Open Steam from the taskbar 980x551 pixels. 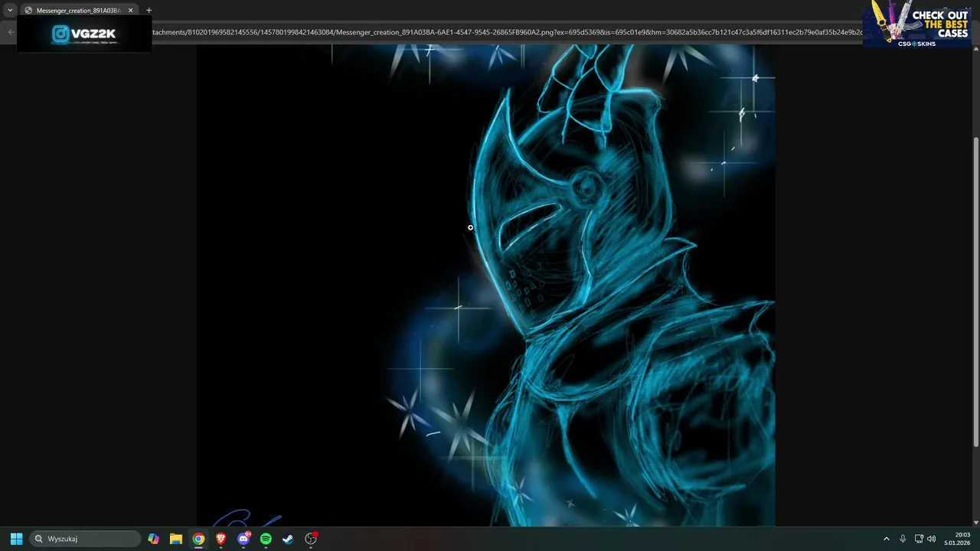pos(288,539)
